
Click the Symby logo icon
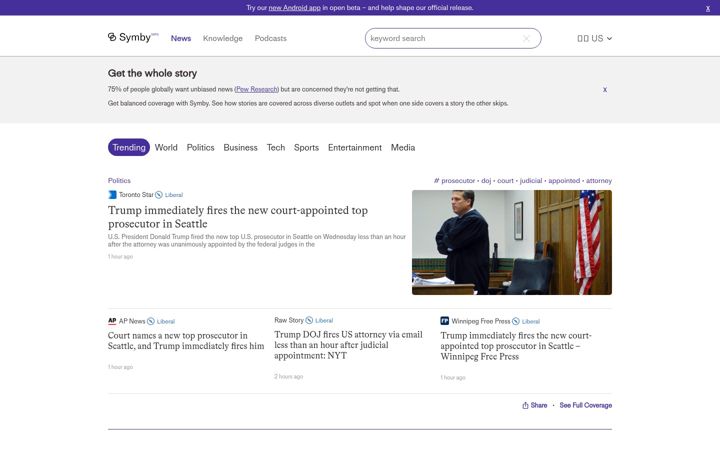112,37
